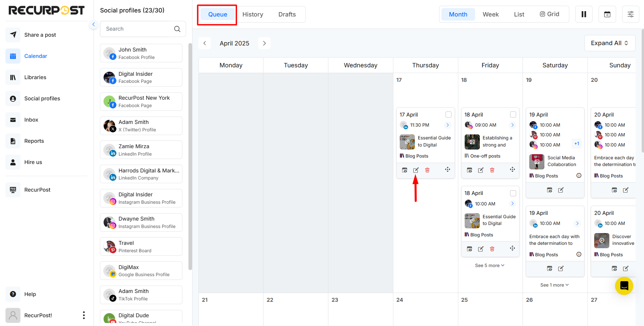The image size is (644, 326).
Task: Select Adam Smith X (Twitter) Profile
Action: pyautogui.click(x=141, y=126)
